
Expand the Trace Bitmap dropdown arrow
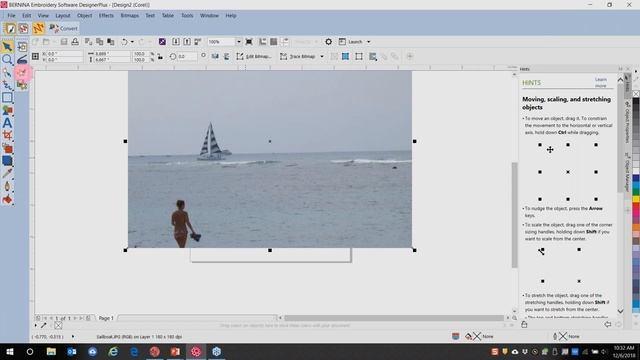(322, 56)
